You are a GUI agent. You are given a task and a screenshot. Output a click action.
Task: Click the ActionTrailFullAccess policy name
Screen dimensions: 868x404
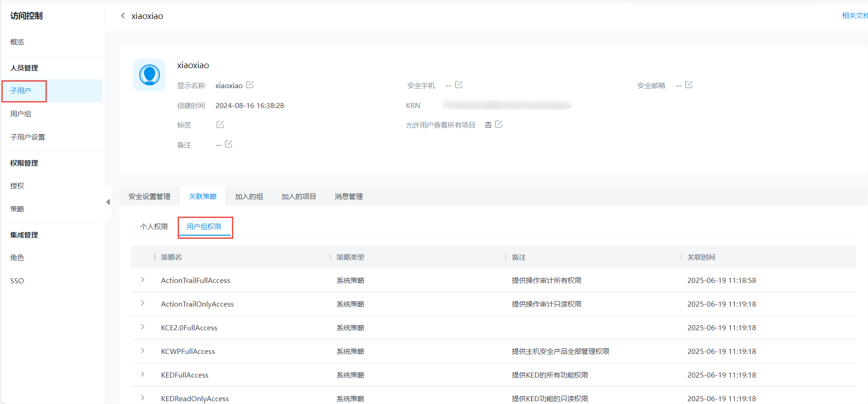pos(195,281)
